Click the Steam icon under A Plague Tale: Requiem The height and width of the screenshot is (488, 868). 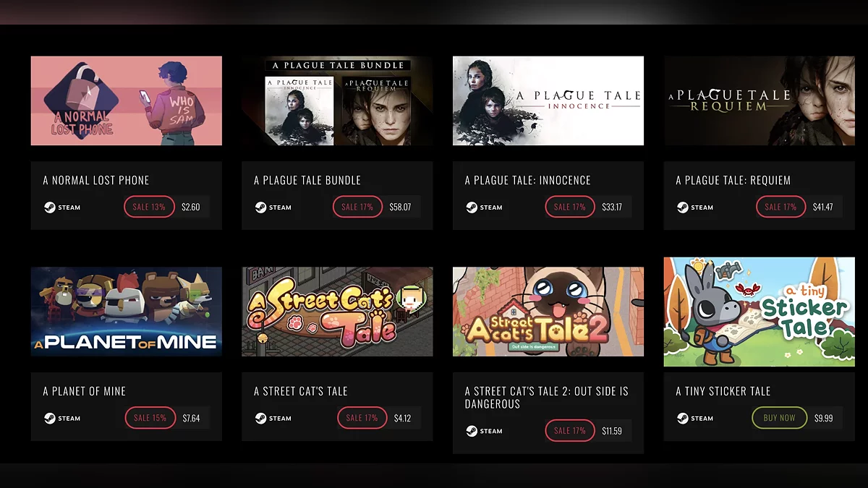coord(682,207)
